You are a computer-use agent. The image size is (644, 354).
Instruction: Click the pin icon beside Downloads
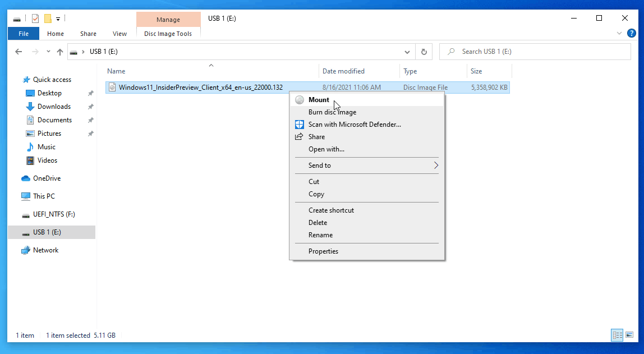coord(91,107)
